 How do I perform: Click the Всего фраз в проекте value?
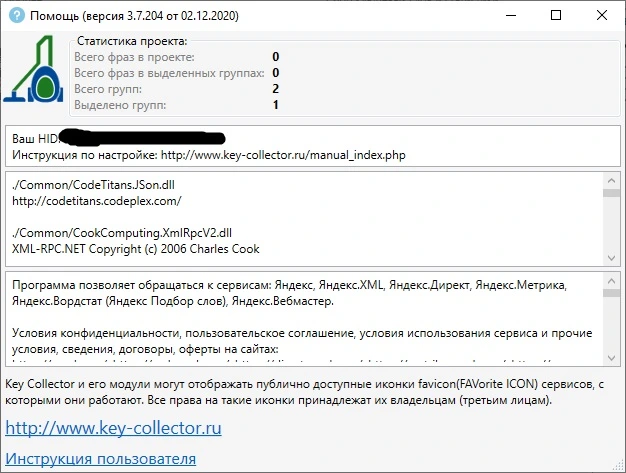[275, 57]
